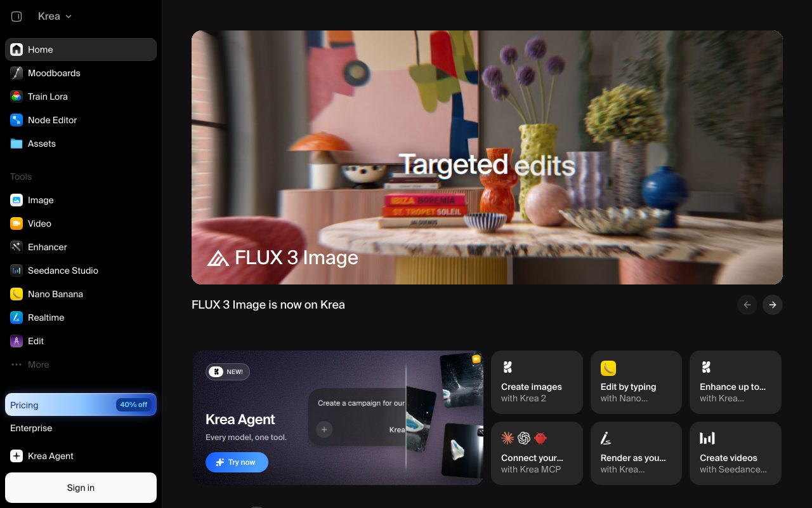Click Try now for Krea Agent
This screenshot has width=812, height=508.
237,462
